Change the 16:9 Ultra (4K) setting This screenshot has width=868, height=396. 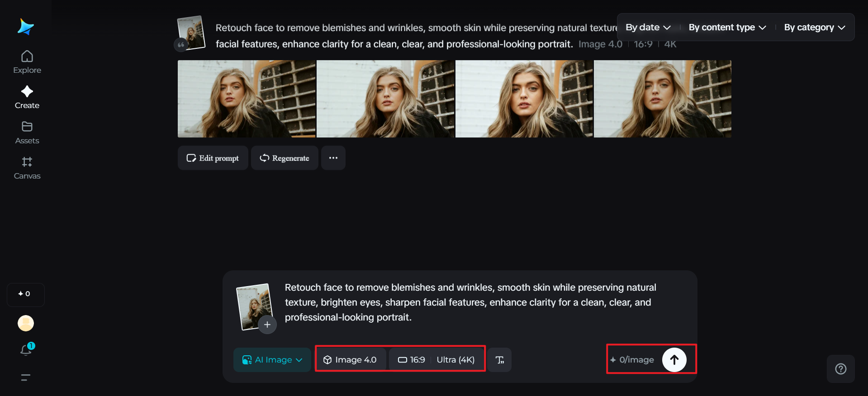coord(436,360)
